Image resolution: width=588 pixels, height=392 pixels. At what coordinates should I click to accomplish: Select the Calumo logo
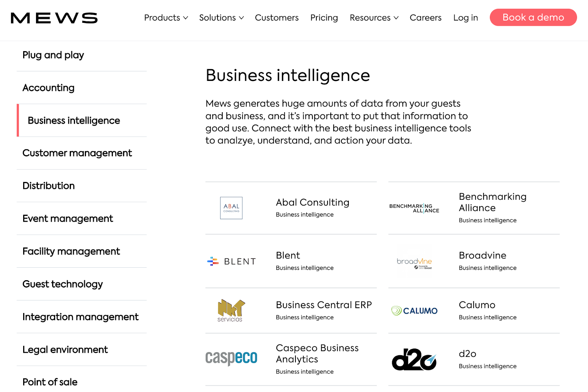pyautogui.click(x=414, y=311)
